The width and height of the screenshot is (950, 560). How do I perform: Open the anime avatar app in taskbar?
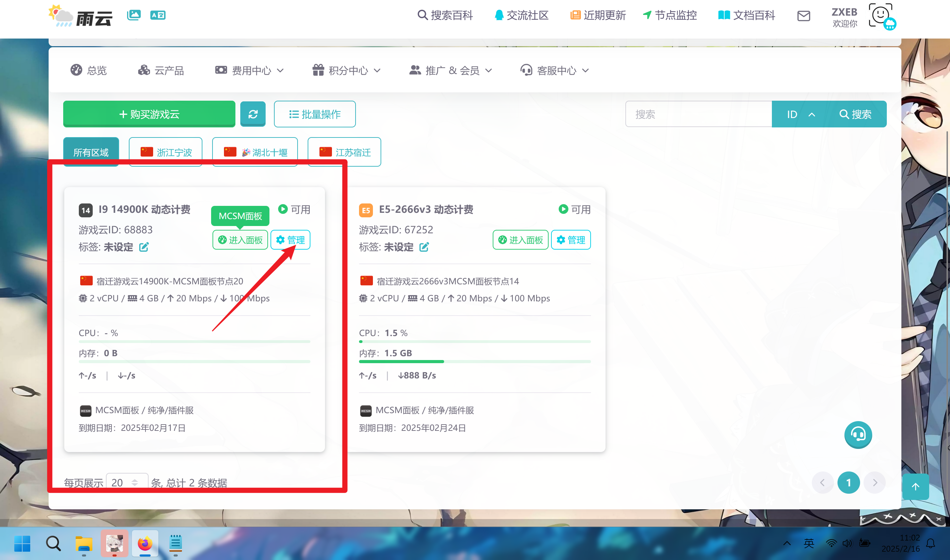[114, 544]
